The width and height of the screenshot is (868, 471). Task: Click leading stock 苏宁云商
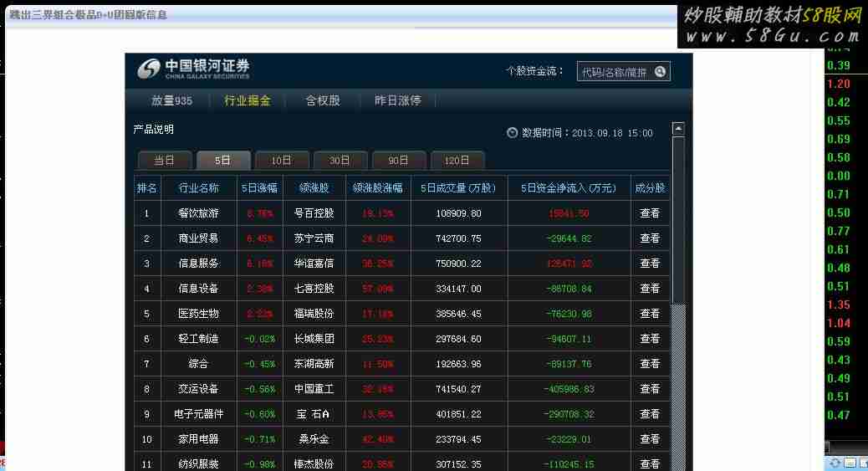point(314,238)
